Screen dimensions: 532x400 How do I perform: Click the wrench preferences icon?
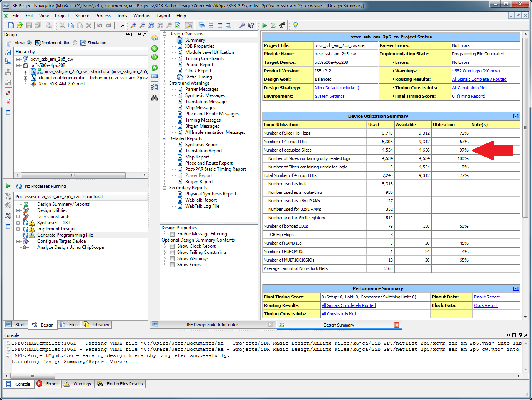pyautogui.click(x=242, y=25)
